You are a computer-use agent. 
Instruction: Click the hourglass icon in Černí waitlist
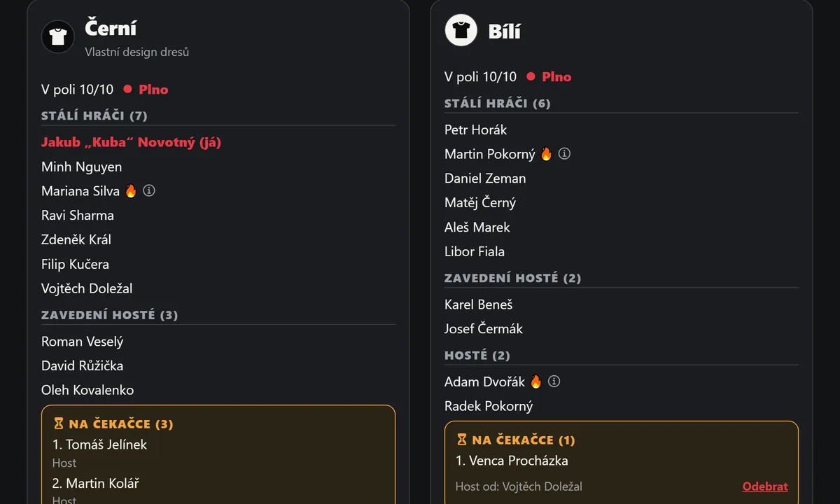[59, 423]
